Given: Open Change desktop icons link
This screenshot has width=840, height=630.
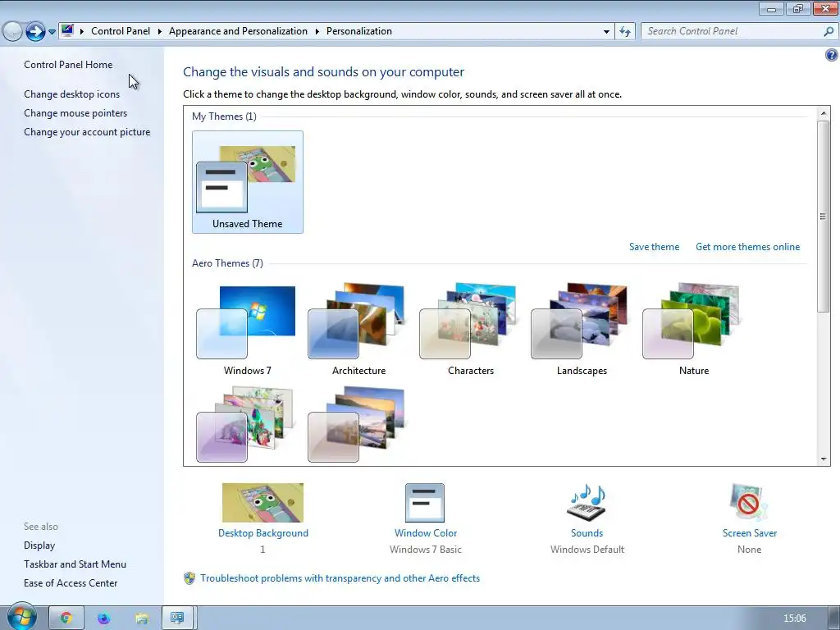Looking at the screenshot, I should pos(72,94).
